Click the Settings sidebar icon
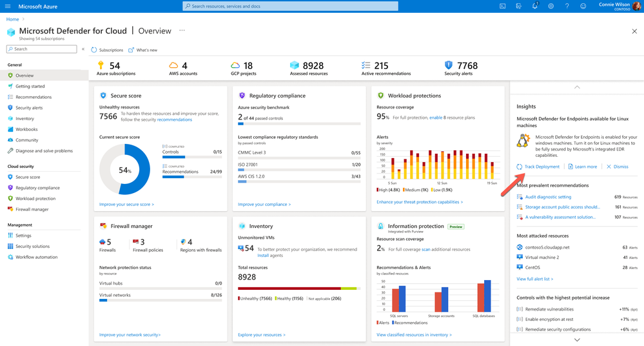The height and width of the screenshot is (346, 644). coord(10,236)
